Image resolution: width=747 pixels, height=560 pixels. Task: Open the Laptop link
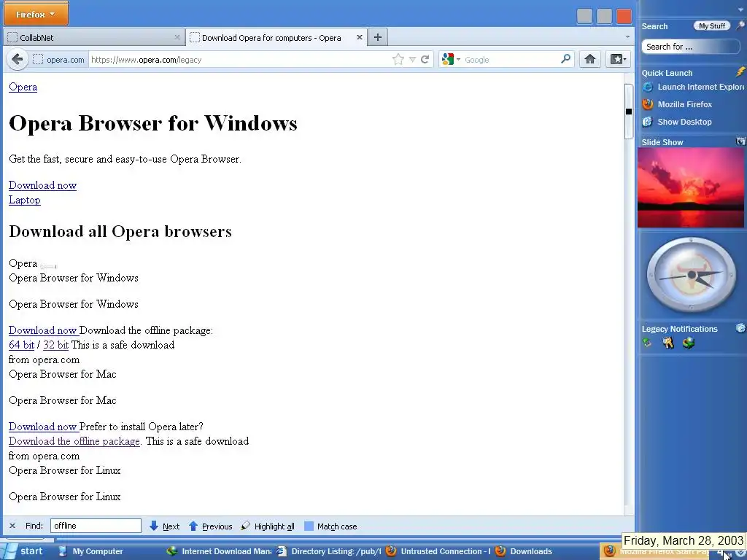[x=24, y=200]
